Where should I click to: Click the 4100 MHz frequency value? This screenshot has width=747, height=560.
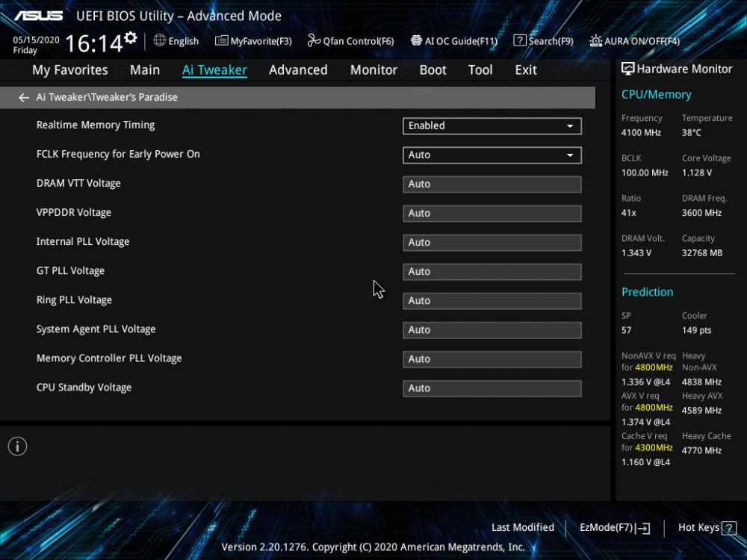pos(641,133)
